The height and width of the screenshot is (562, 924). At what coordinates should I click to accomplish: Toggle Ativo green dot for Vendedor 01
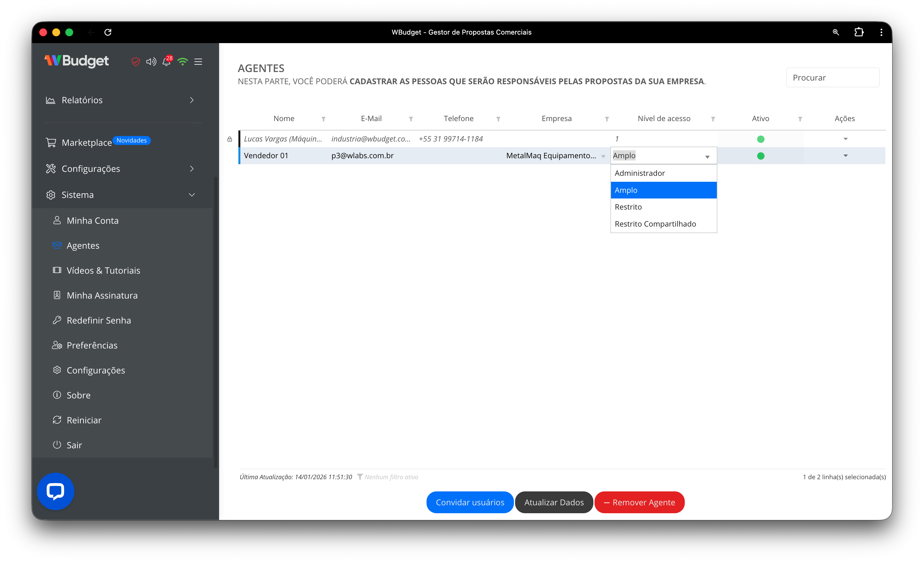click(761, 156)
